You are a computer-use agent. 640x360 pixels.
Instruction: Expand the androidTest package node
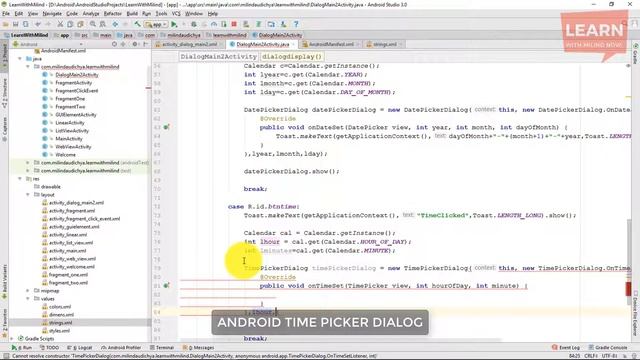28,162
